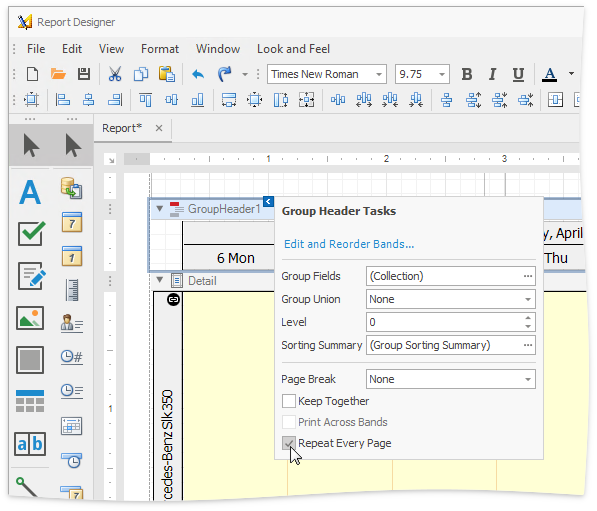Click the Align Tops icon
The height and width of the screenshot is (511, 597).
pos(145,100)
